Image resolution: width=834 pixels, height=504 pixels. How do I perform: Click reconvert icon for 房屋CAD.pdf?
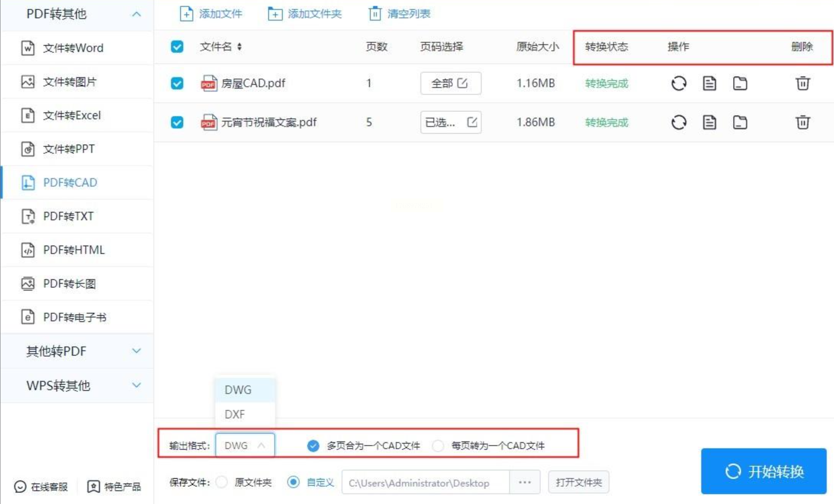pyautogui.click(x=679, y=83)
